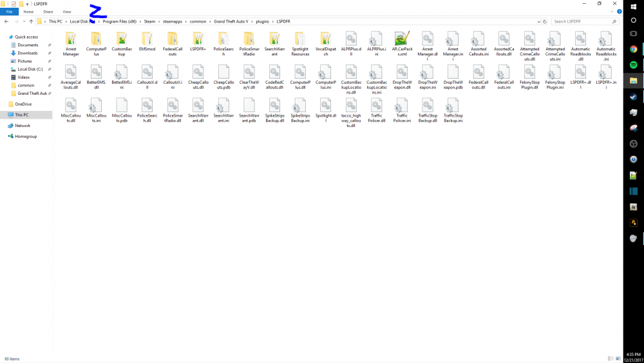Open the PoliceSmartRadio folder
Screen dimensions: 644x363
point(249,44)
